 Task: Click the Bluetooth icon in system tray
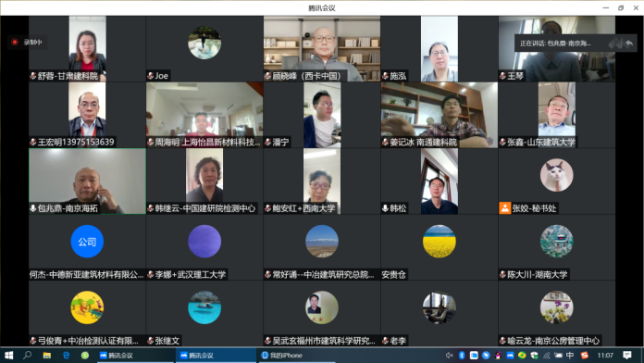pyautogui.click(x=462, y=356)
